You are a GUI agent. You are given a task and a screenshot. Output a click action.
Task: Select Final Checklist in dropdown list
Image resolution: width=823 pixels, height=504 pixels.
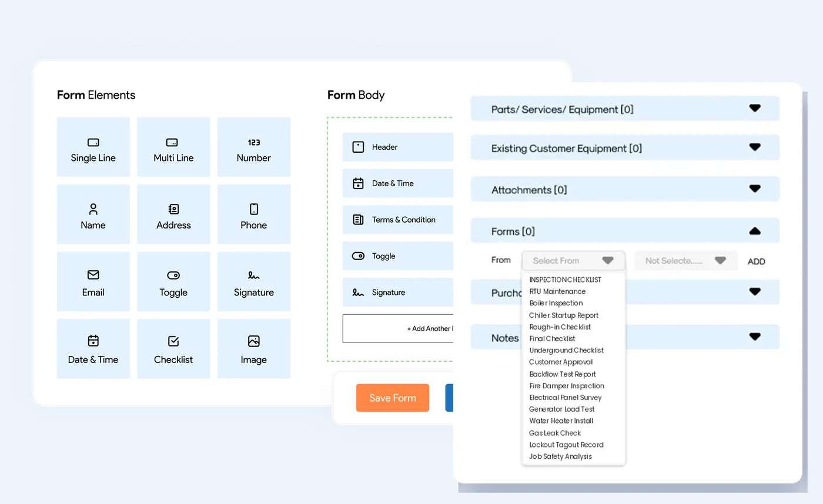point(553,339)
